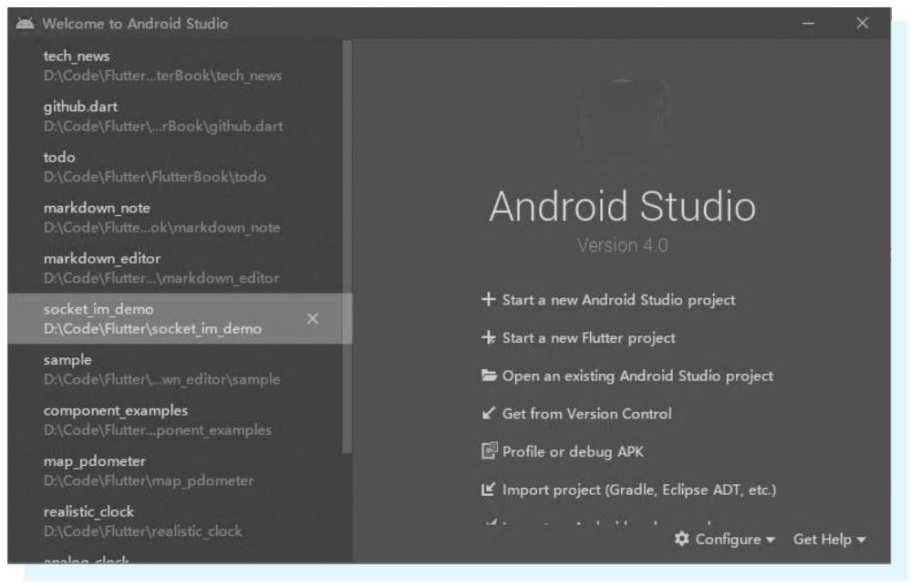Open recent project tech_news
Image resolution: width=911 pixels, height=588 pixels.
(174, 65)
